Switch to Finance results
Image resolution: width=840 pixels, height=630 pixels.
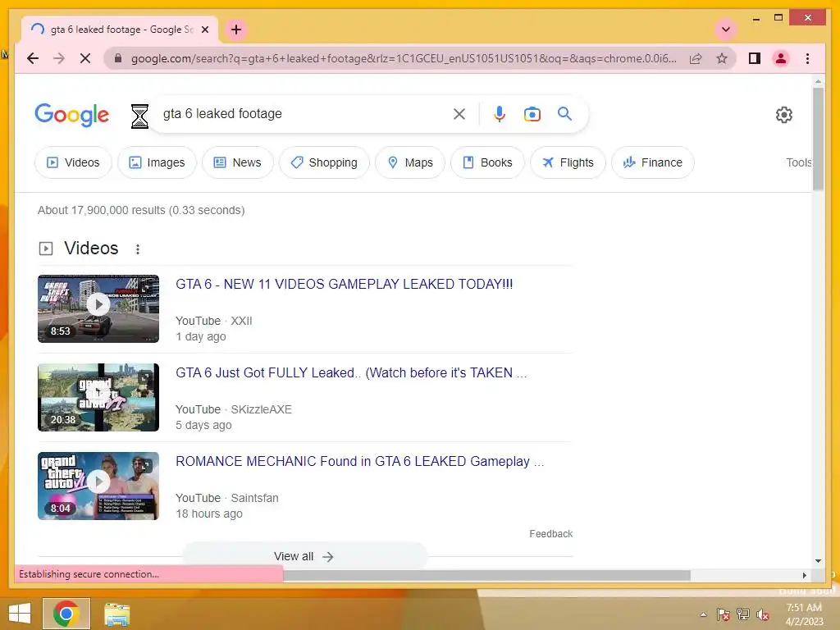pos(652,162)
